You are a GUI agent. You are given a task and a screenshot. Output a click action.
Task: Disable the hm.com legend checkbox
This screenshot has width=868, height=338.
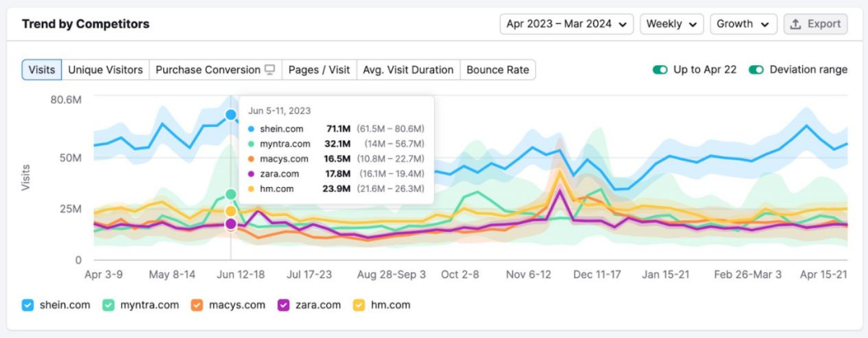[358, 305]
